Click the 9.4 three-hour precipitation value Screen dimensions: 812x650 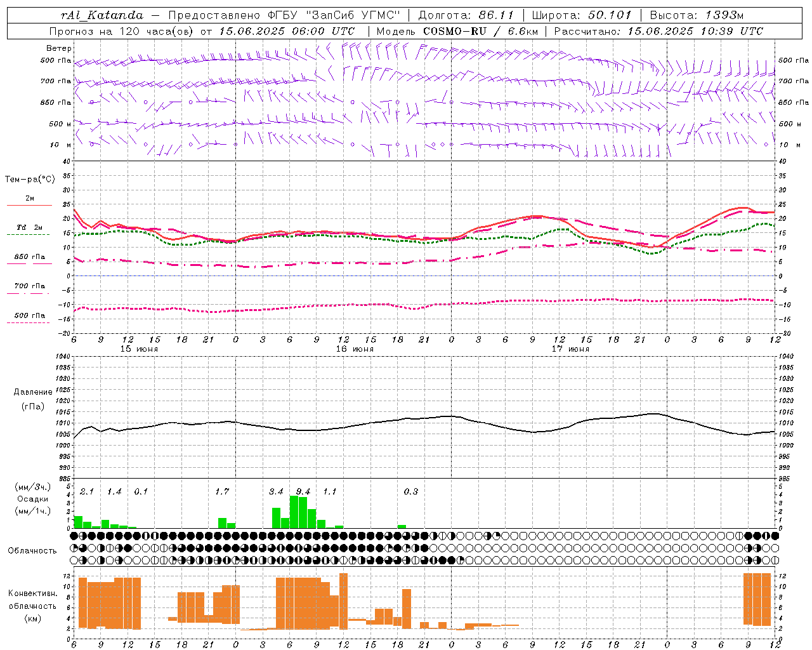point(303,491)
